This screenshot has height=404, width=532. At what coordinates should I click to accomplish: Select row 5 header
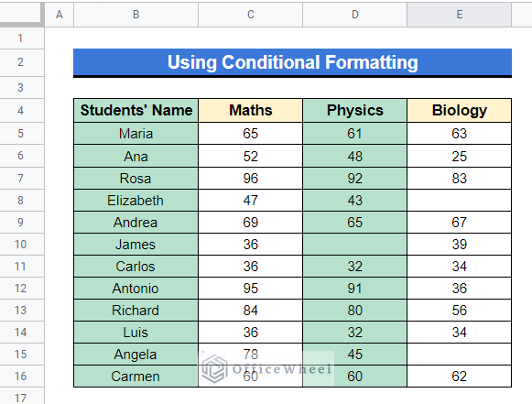(x=22, y=134)
